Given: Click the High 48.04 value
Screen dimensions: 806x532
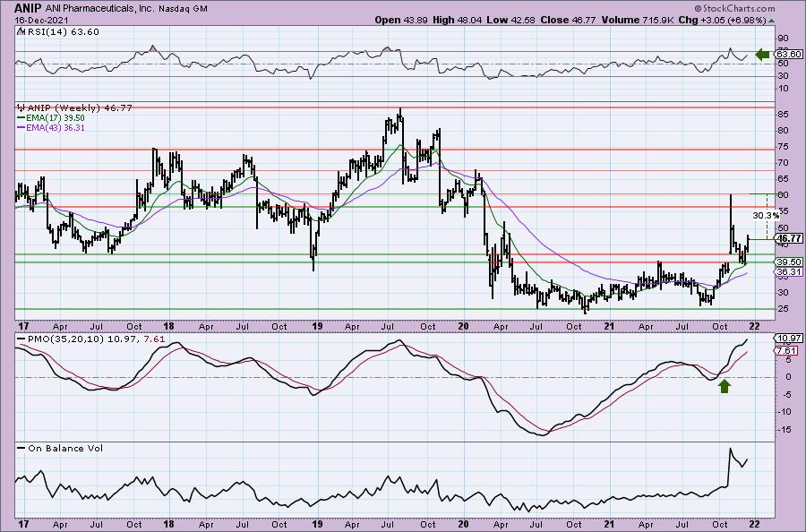Looking at the screenshot, I should [457, 20].
